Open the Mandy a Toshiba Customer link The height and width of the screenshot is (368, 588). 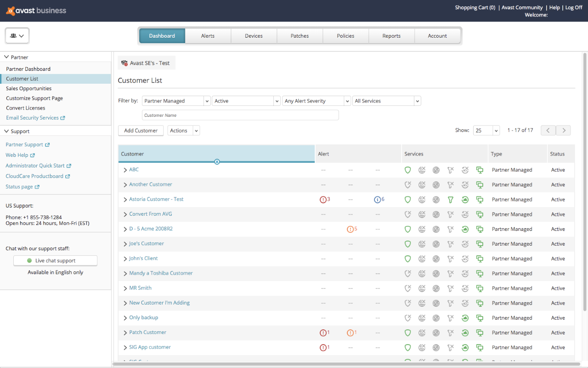click(161, 273)
